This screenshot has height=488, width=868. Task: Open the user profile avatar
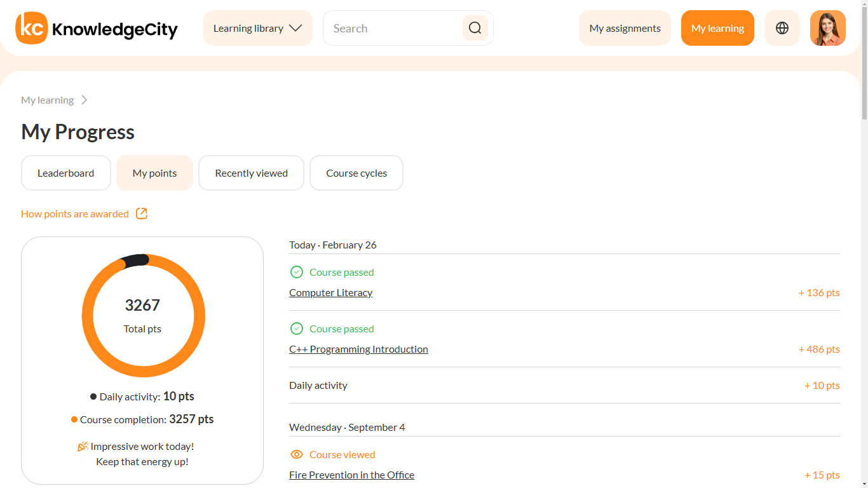click(827, 28)
